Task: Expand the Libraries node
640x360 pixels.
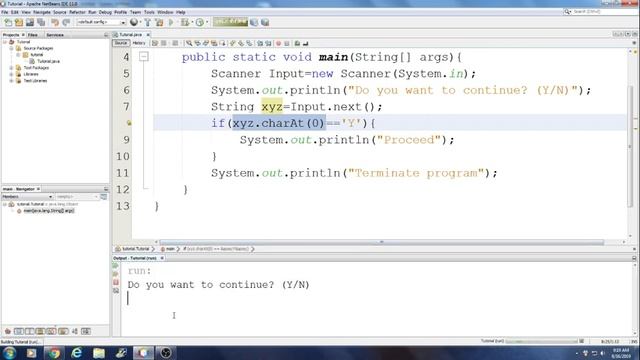Action: [x=11, y=74]
